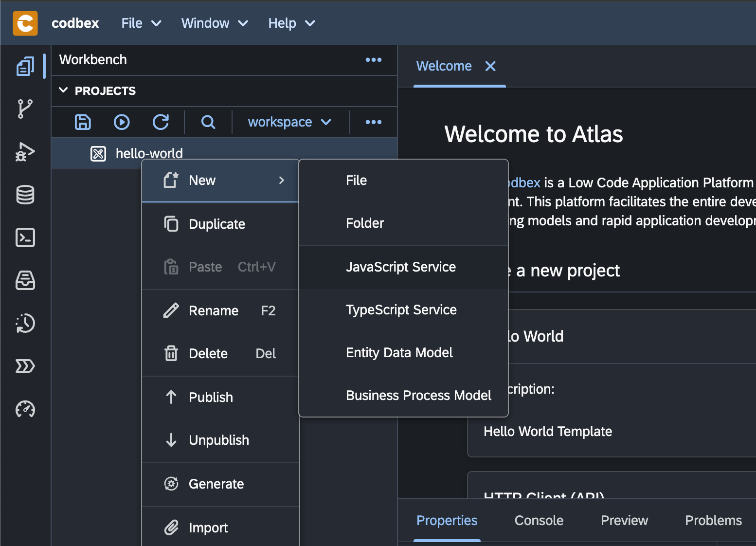Open the Database perspective icon

25,195
